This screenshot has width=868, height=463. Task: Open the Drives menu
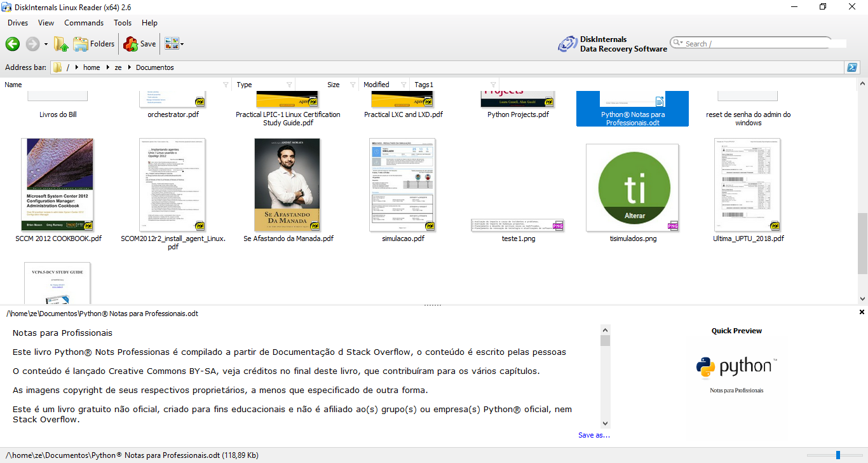tap(18, 22)
